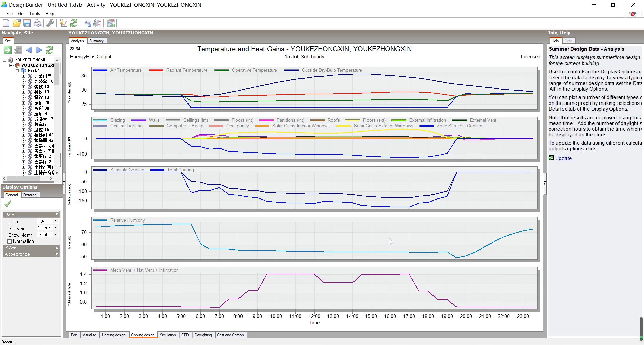
Task: Click the blue navigator forward arrow
Action: click(x=39, y=50)
